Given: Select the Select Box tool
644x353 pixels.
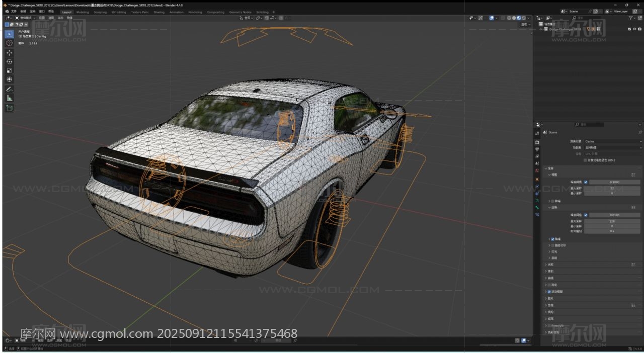Looking at the screenshot, I should (9, 34).
